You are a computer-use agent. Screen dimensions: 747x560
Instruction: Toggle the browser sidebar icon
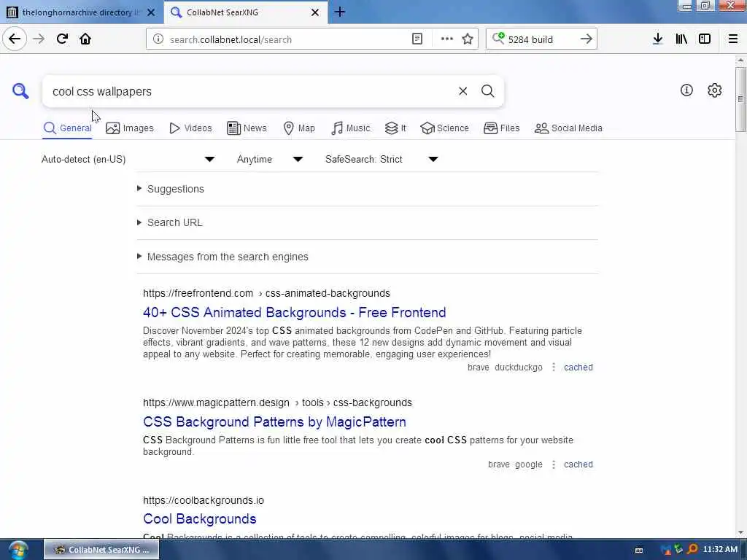pos(705,39)
